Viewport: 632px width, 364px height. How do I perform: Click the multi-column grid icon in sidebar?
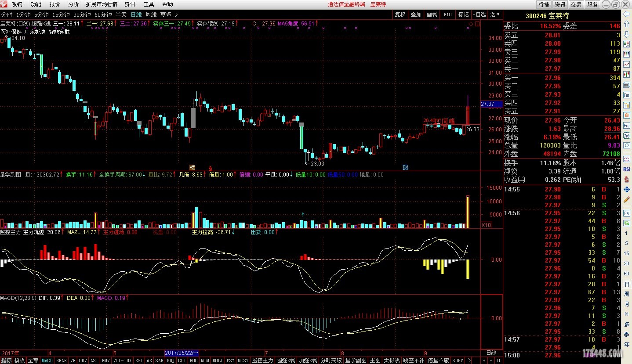tap(627, 54)
